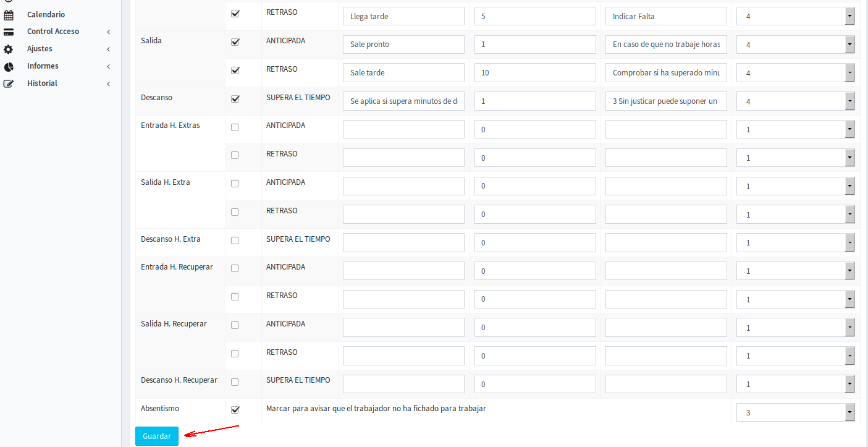Check Salida H. Extra ANTICIPADA checkbox
The image size is (868, 447).
[x=235, y=184]
